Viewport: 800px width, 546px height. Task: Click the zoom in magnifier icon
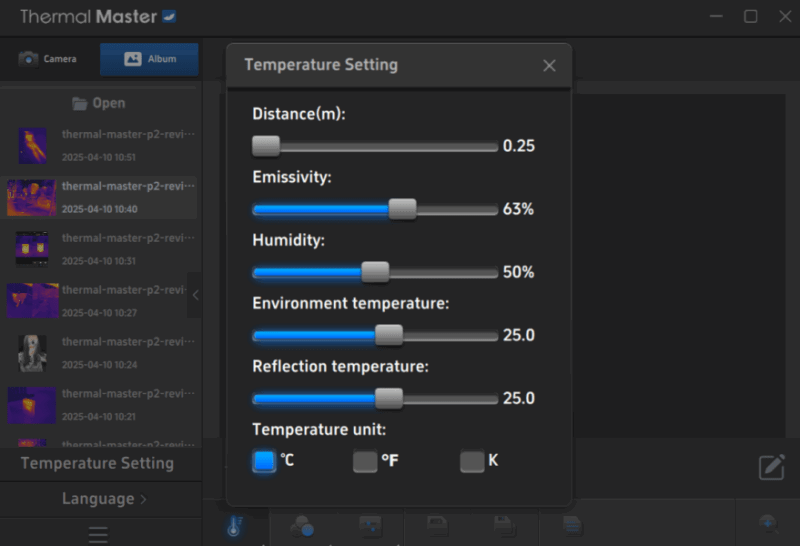tap(768, 525)
